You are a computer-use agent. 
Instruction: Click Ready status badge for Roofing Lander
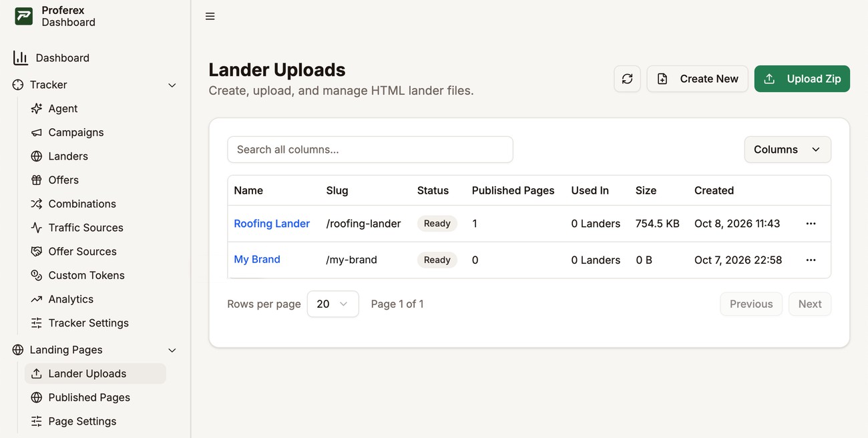[x=437, y=224]
